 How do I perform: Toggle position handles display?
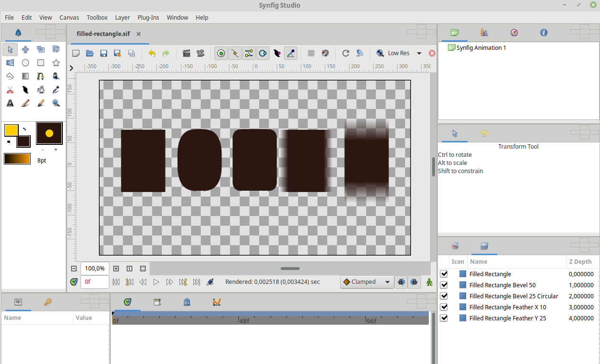coord(221,53)
